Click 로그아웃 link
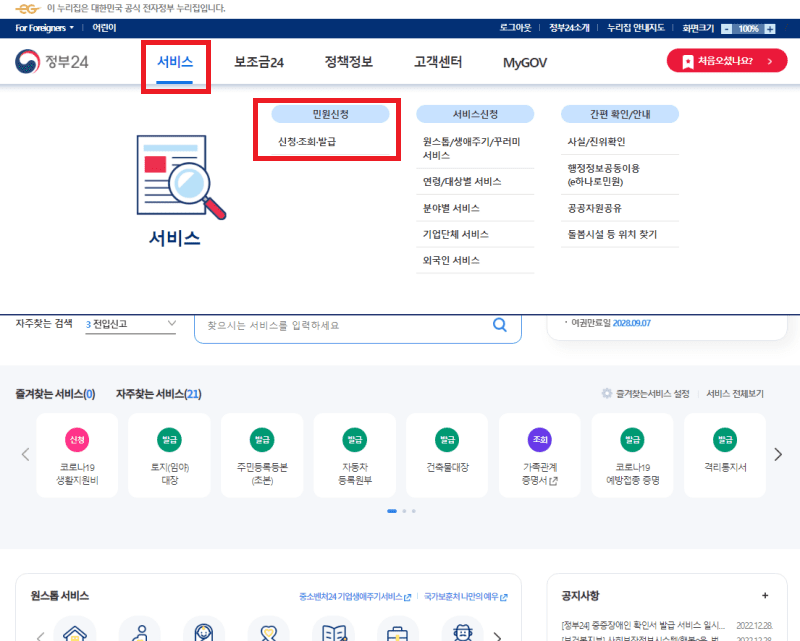800x641 pixels. (x=515, y=28)
